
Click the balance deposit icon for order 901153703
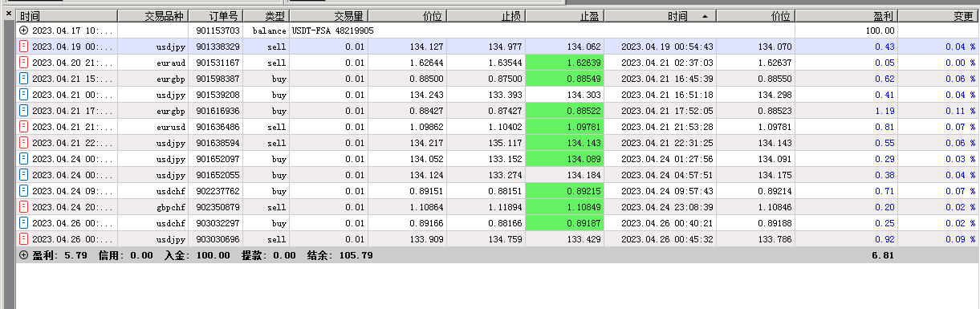(x=23, y=30)
